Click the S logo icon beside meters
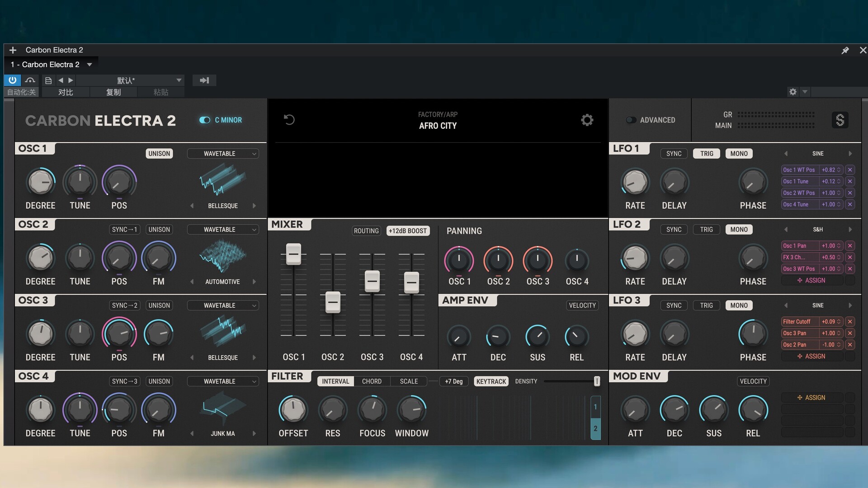Image resolution: width=868 pixels, height=488 pixels. click(x=840, y=120)
